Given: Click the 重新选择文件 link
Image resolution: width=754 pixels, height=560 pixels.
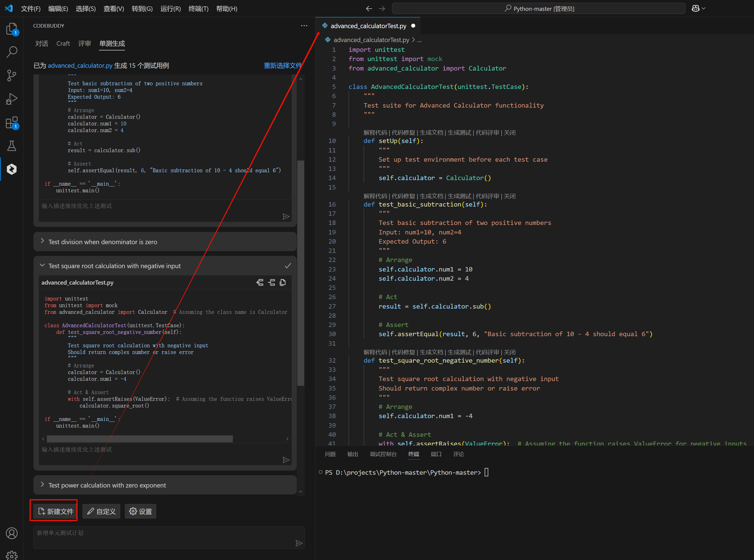Looking at the screenshot, I should (x=282, y=66).
